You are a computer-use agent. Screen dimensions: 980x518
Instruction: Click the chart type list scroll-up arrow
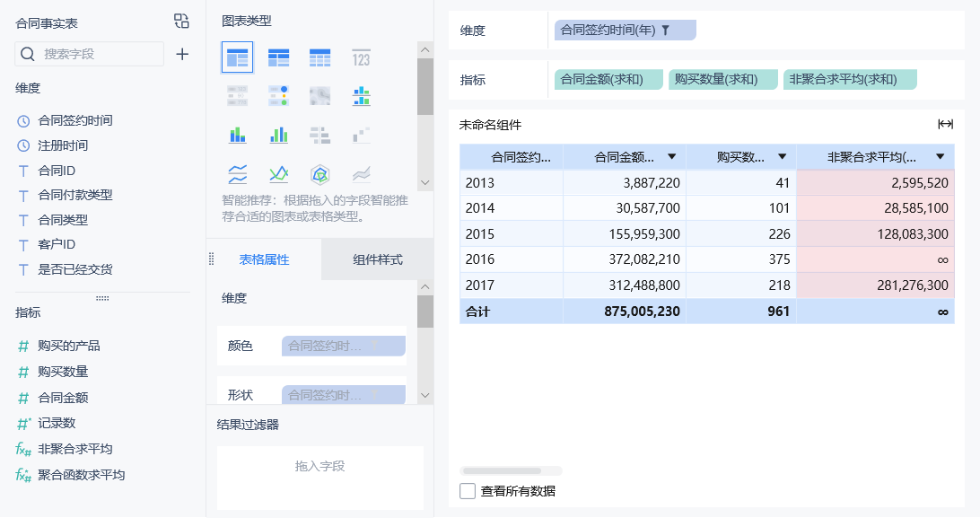(x=425, y=50)
